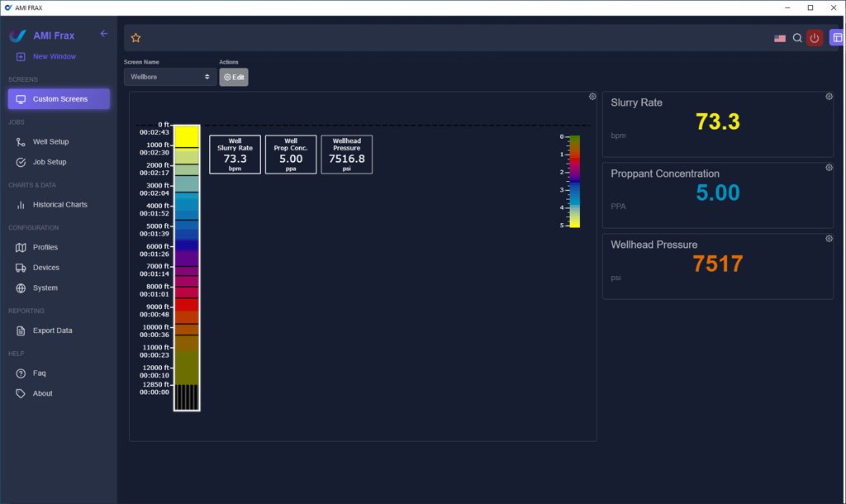This screenshot has width=846, height=504.
Task: Open the search tool
Action: pos(796,37)
